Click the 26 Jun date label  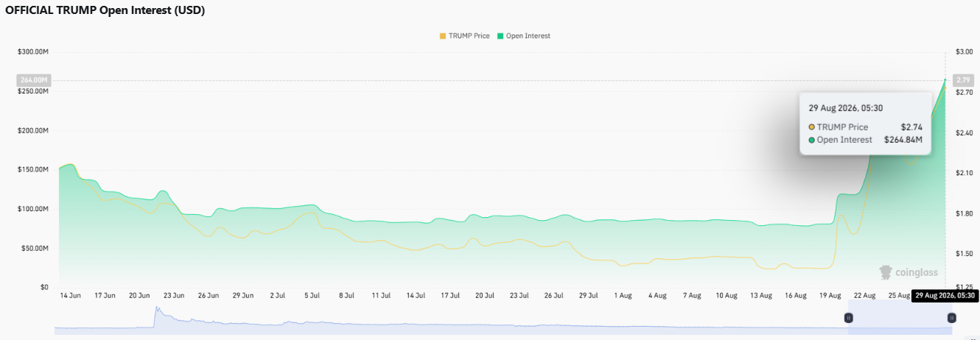click(x=209, y=295)
